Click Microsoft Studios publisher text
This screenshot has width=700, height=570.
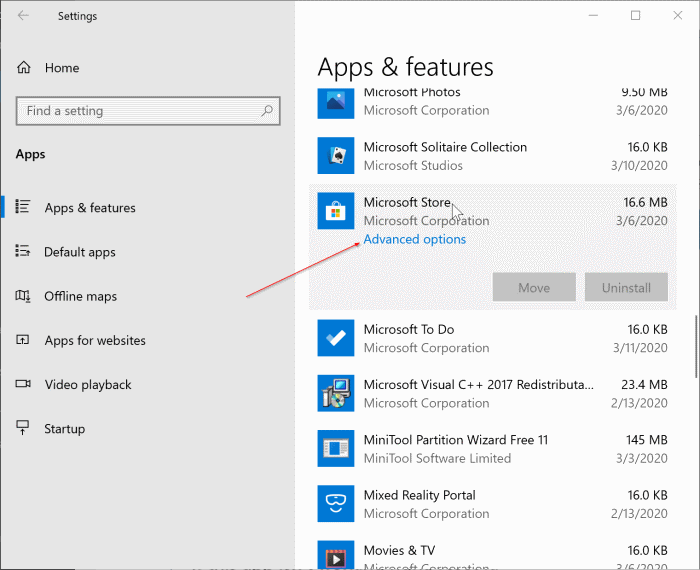(413, 166)
